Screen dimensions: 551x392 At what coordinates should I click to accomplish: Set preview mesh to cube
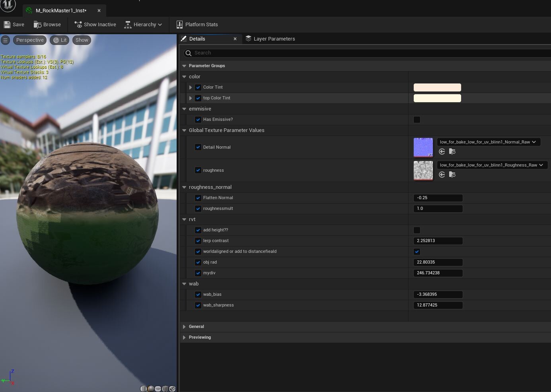coord(165,388)
